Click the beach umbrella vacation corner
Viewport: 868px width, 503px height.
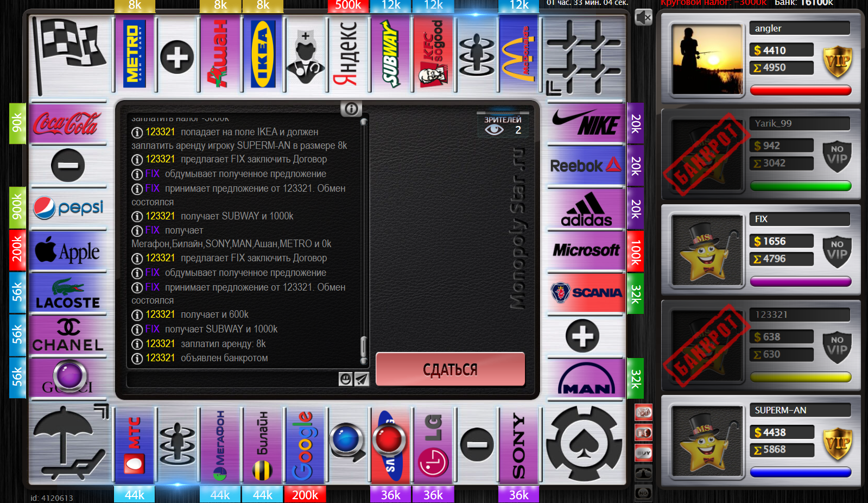[69, 443]
